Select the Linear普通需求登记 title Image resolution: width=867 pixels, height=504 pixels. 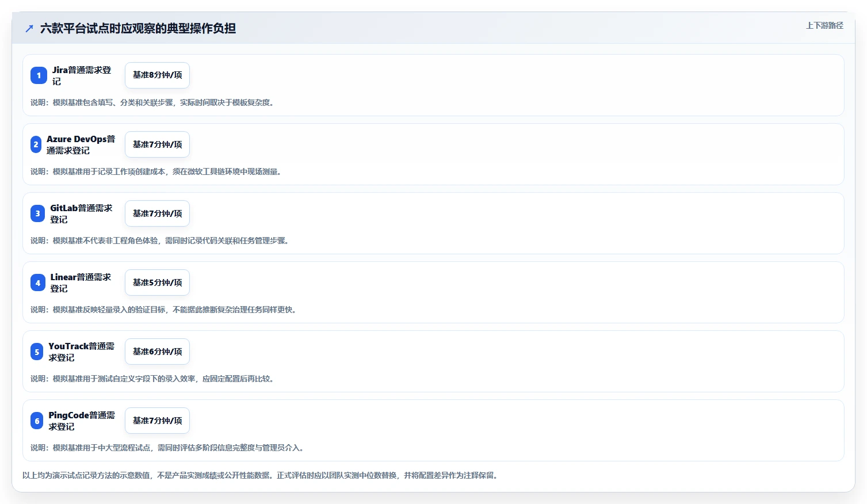click(x=81, y=282)
